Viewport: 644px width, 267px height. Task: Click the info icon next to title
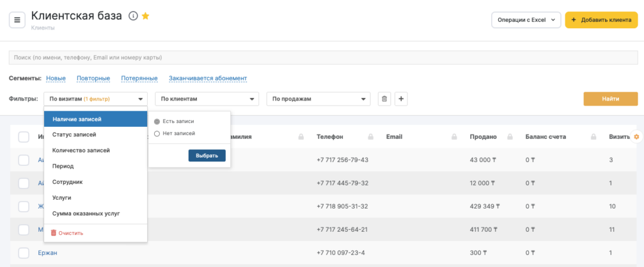[133, 16]
